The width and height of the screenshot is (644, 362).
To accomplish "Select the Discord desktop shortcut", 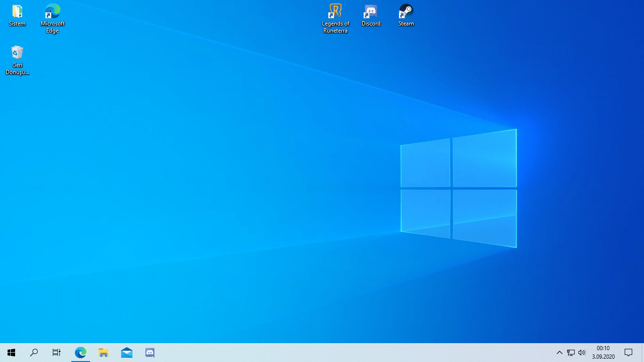I will [x=371, y=15].
